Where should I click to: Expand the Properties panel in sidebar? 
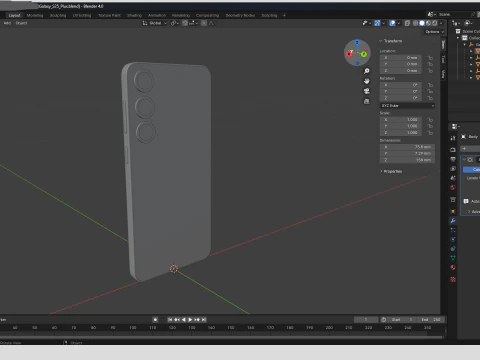(391, 171)
